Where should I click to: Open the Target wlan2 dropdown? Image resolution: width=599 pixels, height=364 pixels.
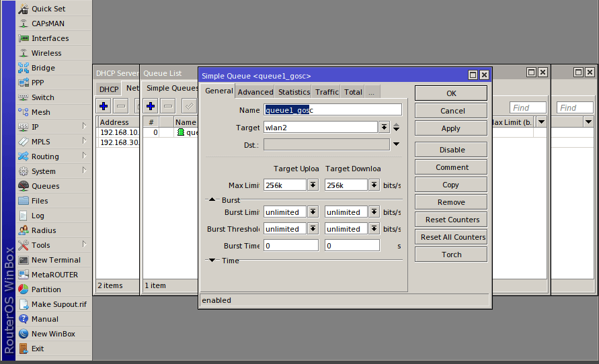pos(384,127)
